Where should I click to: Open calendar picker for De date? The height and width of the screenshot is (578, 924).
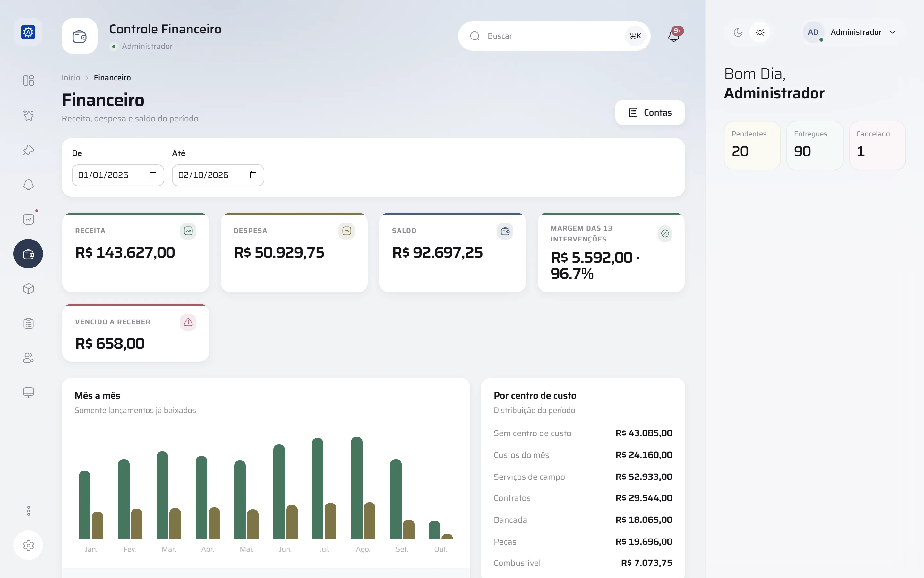tap(153, 175)
